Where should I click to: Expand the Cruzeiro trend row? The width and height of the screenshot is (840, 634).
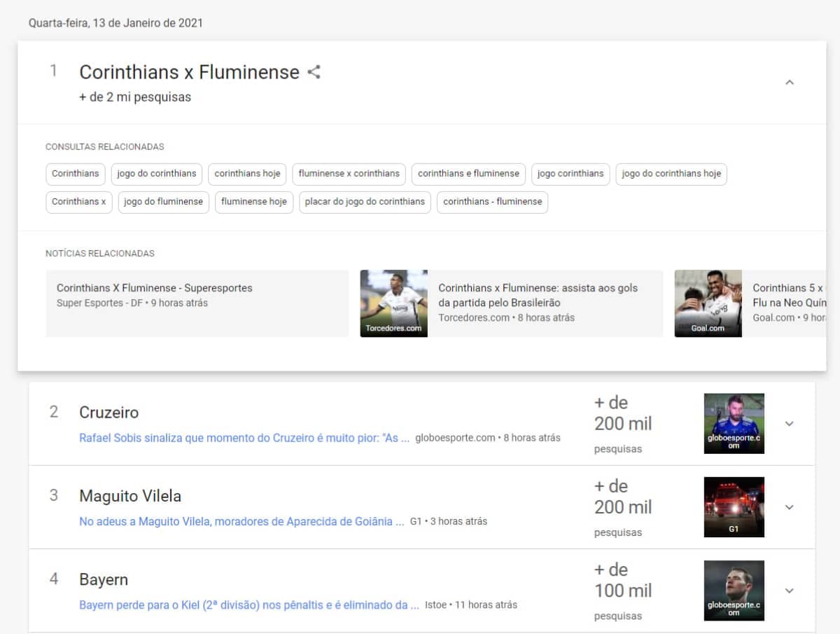[x=790, y=424]
